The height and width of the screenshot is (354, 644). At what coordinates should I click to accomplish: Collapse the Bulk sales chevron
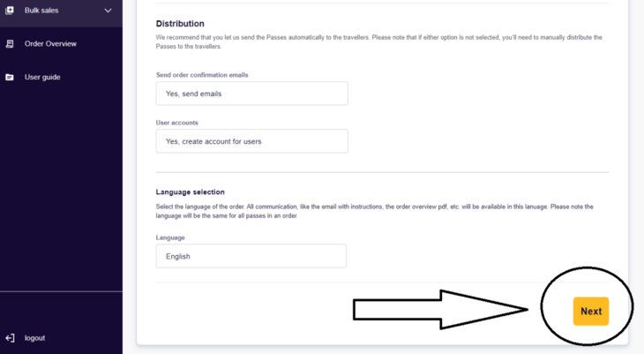[x=108, y=11]
